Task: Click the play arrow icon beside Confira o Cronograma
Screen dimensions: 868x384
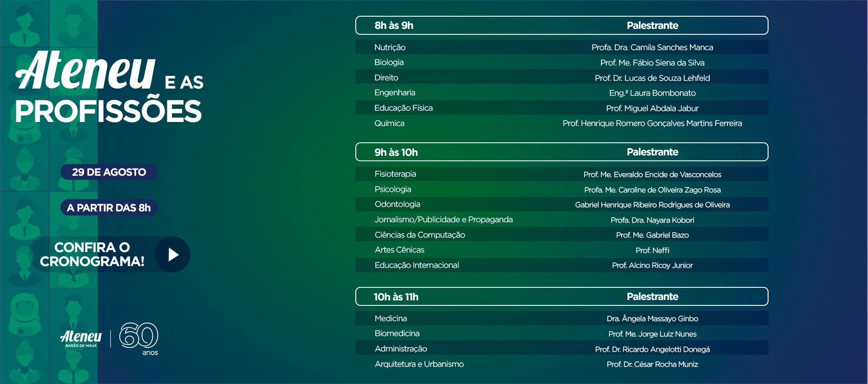Action: pos(173,254)
